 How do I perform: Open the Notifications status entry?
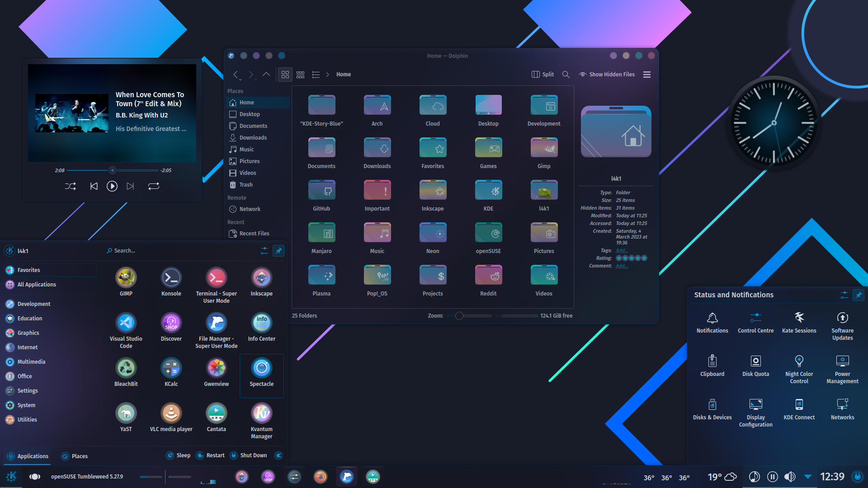click(x=712, y=323)
